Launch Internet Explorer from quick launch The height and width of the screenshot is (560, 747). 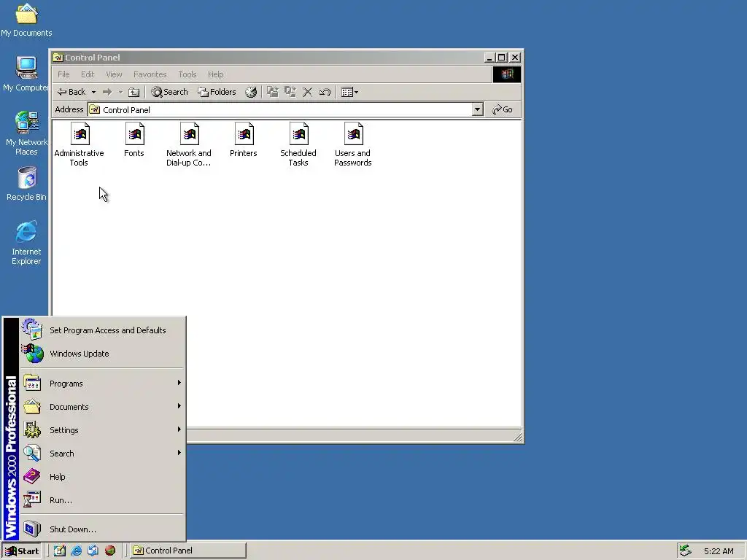76,551
